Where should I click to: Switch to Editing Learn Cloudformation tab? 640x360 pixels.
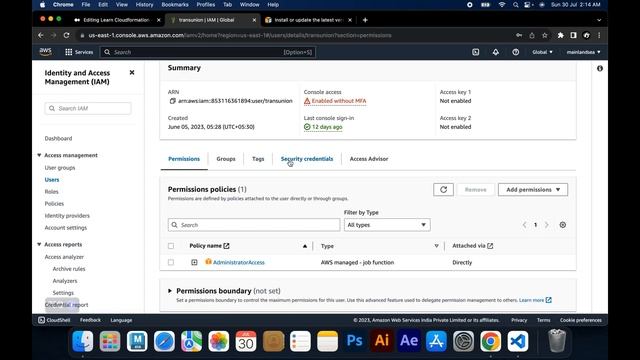click(x=116, y=20)
